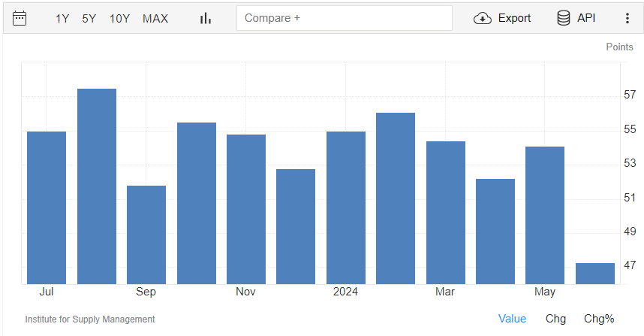Open the three-dot more options menu

tap(627, 18)
